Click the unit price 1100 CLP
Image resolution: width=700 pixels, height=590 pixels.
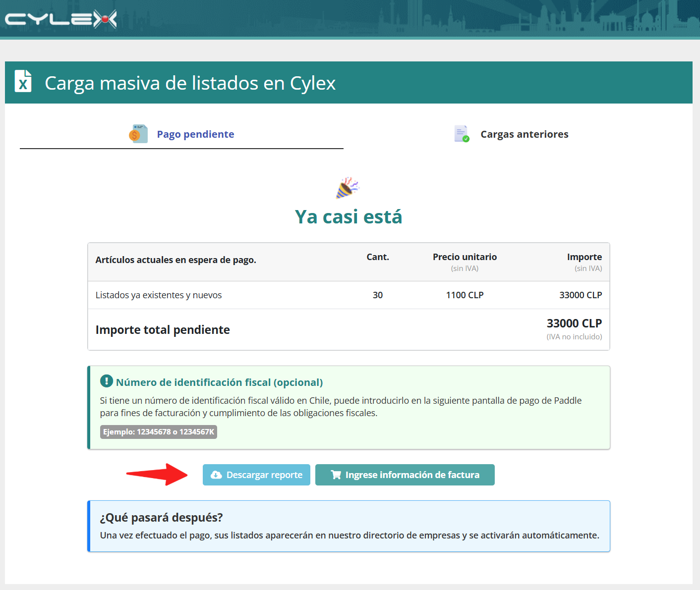[465, 295]
